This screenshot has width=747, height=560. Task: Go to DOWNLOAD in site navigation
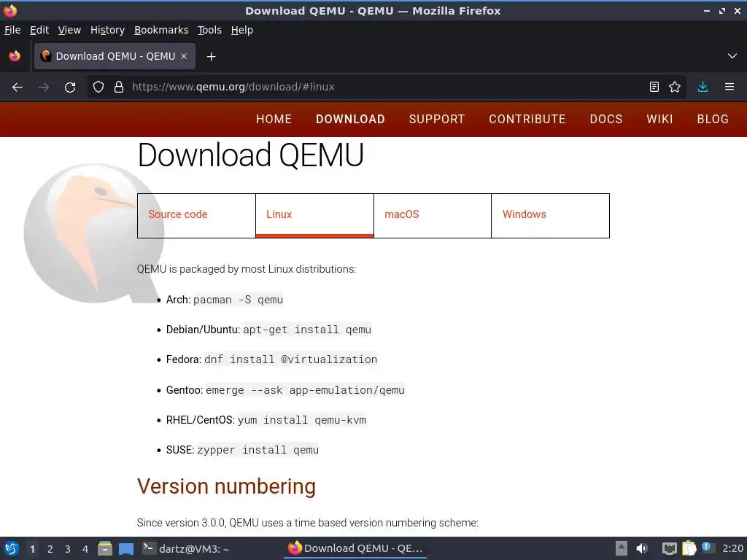pos(350,119)
